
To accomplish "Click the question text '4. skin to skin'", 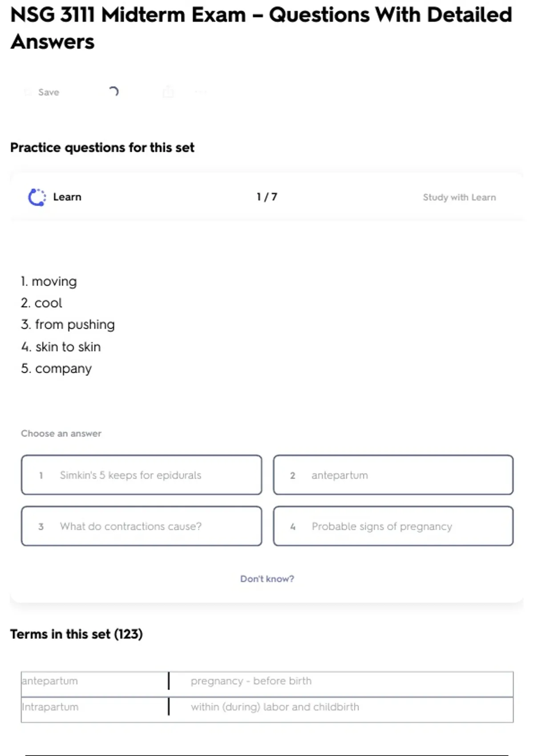I will pos(61,346).
